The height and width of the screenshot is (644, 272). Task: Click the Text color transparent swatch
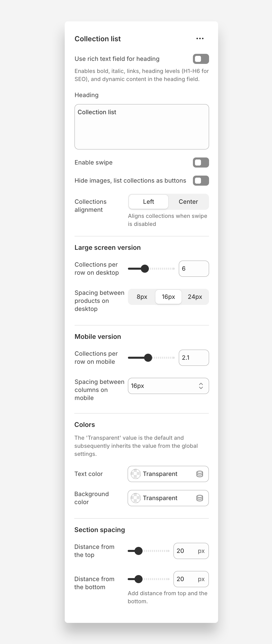pos(136,474)
